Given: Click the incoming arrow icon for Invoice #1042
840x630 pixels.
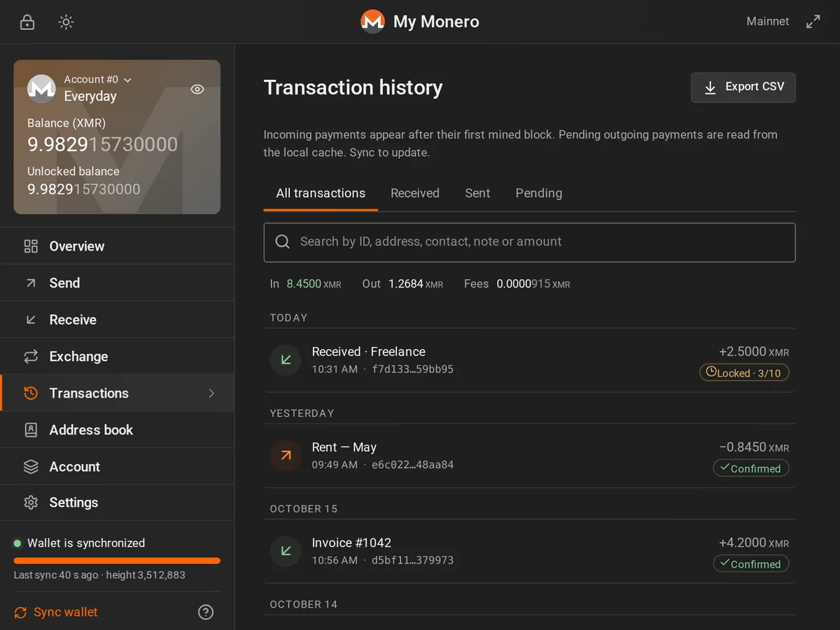Looking at the screenshot, I should pos(286,551).
